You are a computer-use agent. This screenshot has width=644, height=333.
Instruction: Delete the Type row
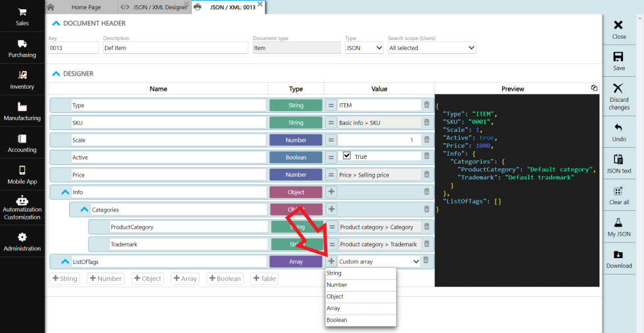point(426,105)
